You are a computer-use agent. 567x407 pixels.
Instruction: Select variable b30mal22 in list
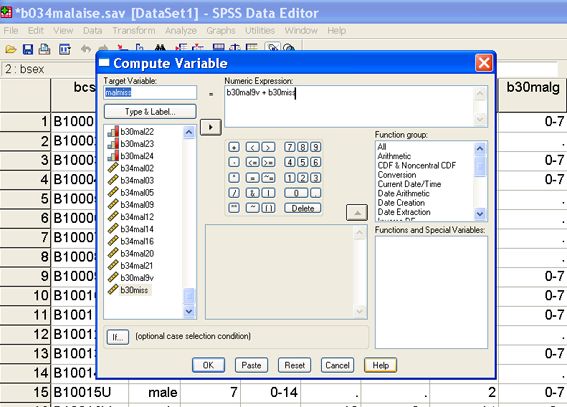[137, 132]
